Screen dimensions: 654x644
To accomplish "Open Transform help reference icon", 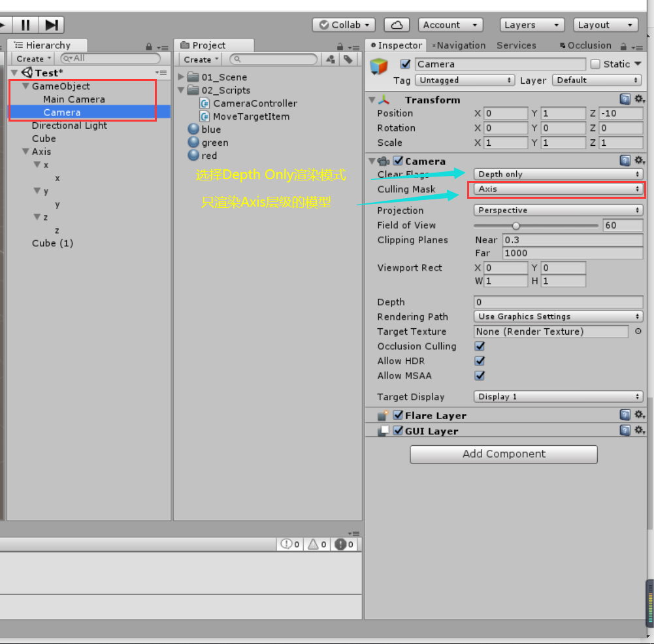I will point(625,99).
